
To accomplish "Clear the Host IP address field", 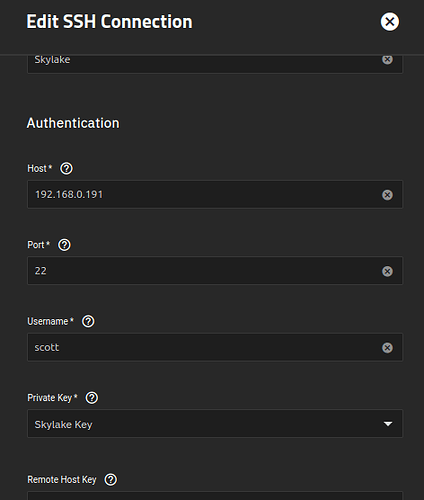I will (x=387, y=195).
